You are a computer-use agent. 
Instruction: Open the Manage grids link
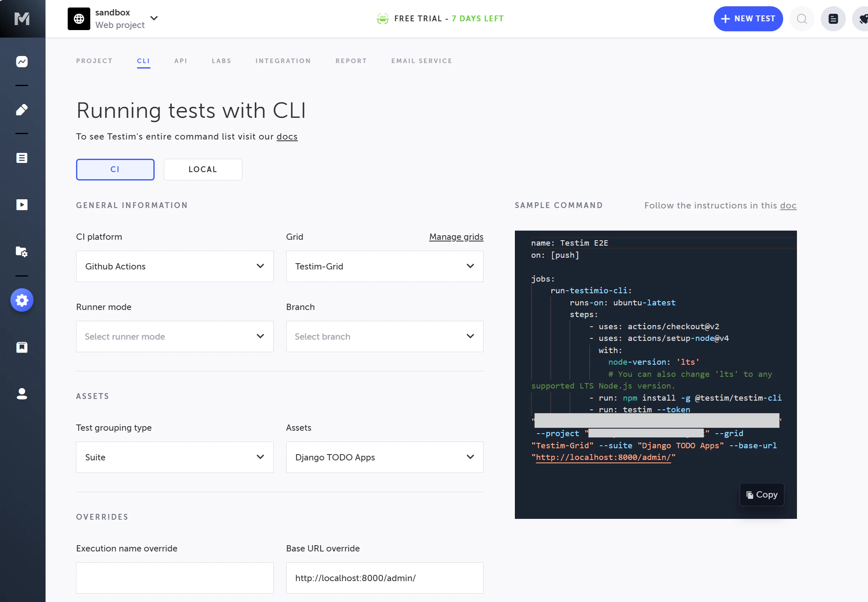(x=456, y=237)
